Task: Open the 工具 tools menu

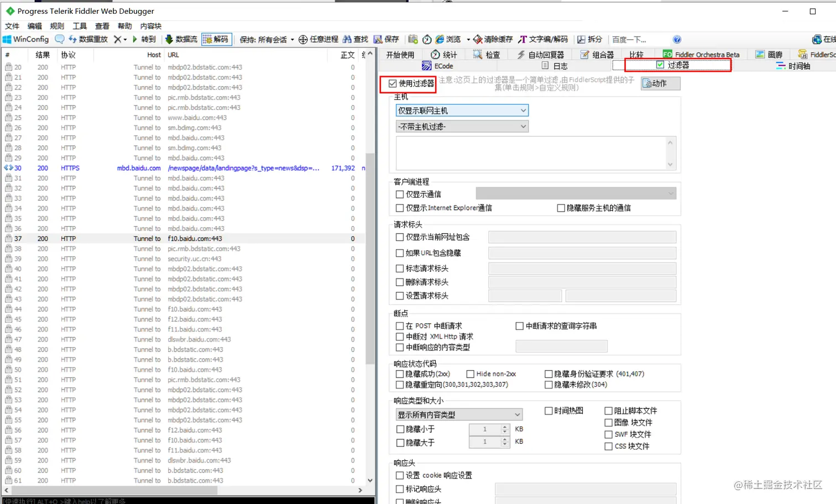Action: [80, 26]
